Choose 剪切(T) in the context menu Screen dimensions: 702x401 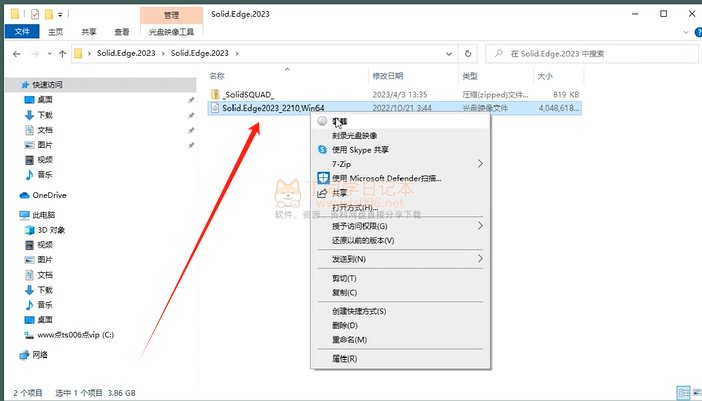click(x=401, y=278)
